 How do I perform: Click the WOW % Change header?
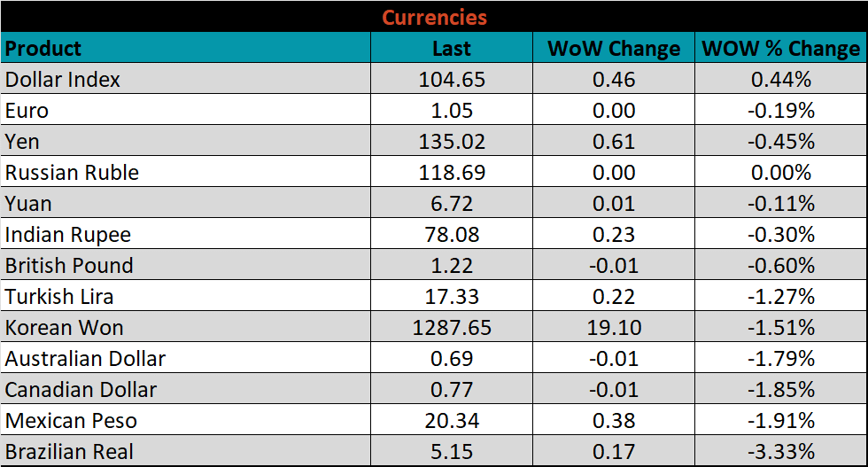tap(780, 48)
